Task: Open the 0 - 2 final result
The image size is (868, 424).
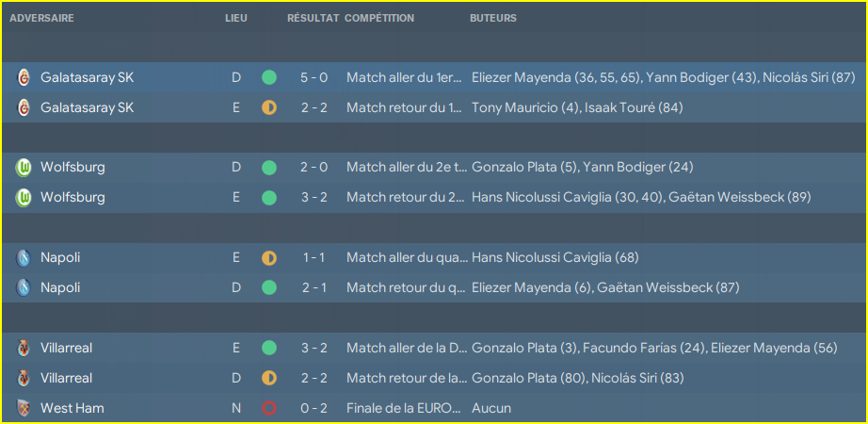Action: [313, 409]
